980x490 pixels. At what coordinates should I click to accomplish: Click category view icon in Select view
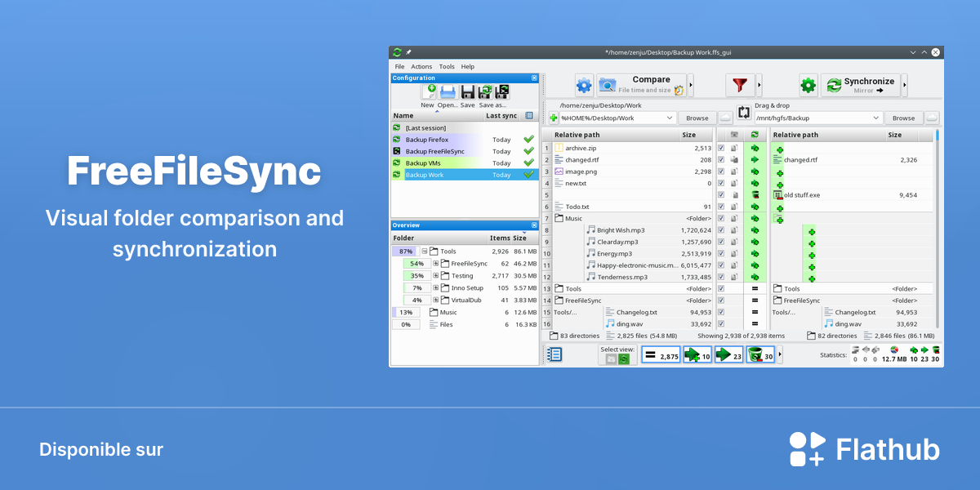click(x=610, y=359)
